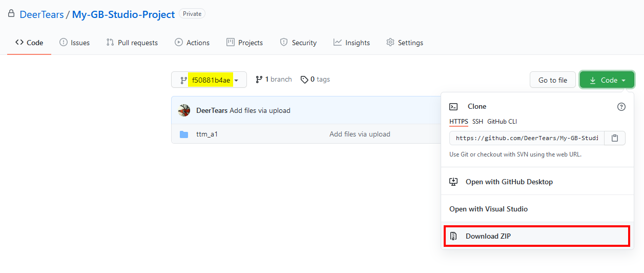Open the Pull requests tab
Viewport: 644px width, 273px height.
coord(132,43)
